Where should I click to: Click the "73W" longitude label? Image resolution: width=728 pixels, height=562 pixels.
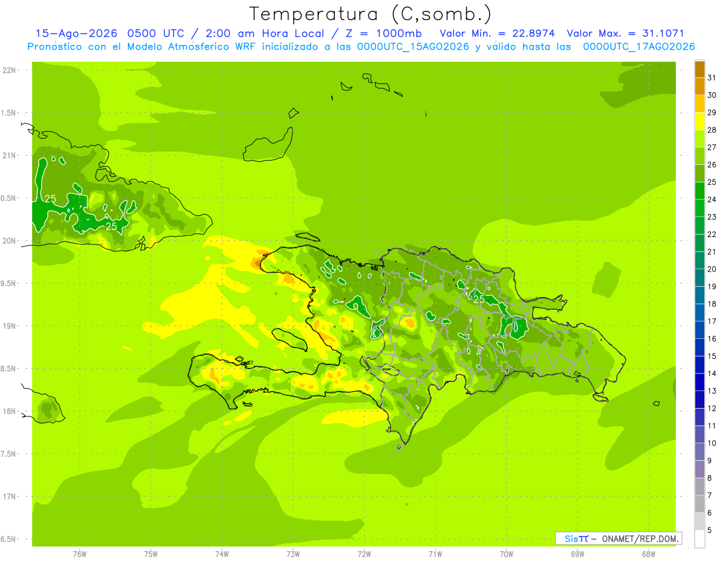293,554
